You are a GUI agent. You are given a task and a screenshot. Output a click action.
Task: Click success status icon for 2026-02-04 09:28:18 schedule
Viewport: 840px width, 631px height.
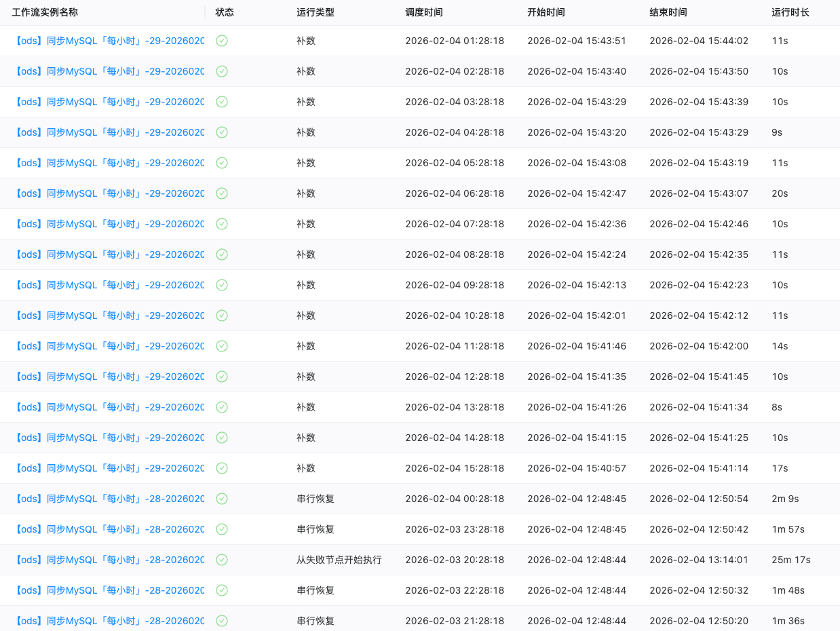pyautogui.click(x=222, y=285)
